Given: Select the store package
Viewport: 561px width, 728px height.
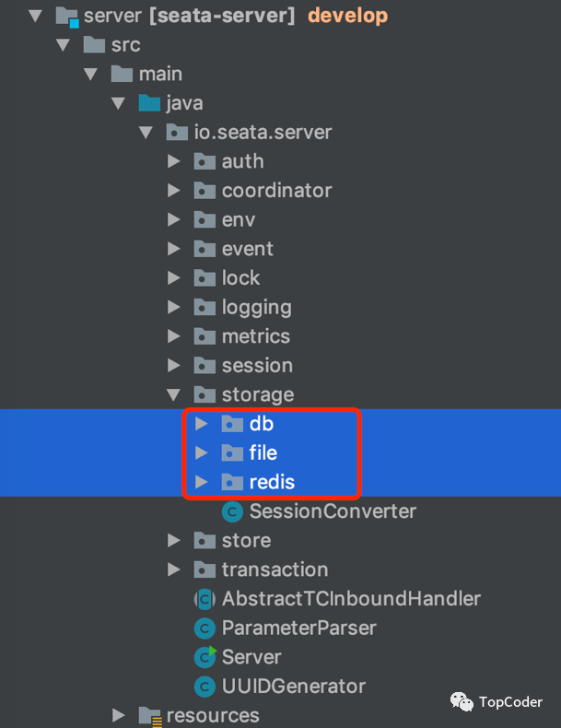Looking at the screenshot, I should point(246,540).
